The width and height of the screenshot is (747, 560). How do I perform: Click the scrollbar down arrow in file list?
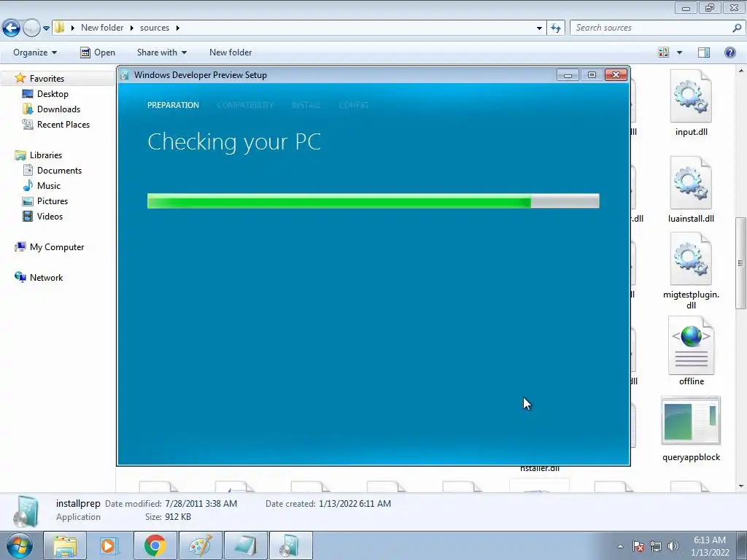click(x=741, y=486)
